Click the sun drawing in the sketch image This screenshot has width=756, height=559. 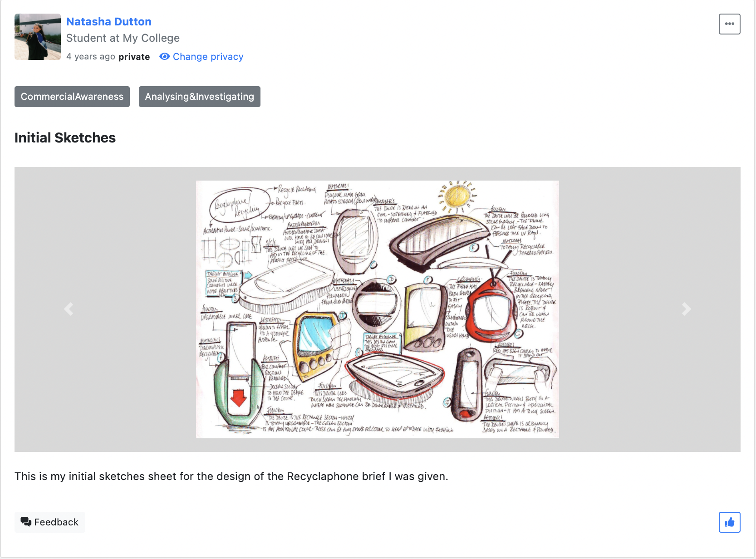pos(457,196)
